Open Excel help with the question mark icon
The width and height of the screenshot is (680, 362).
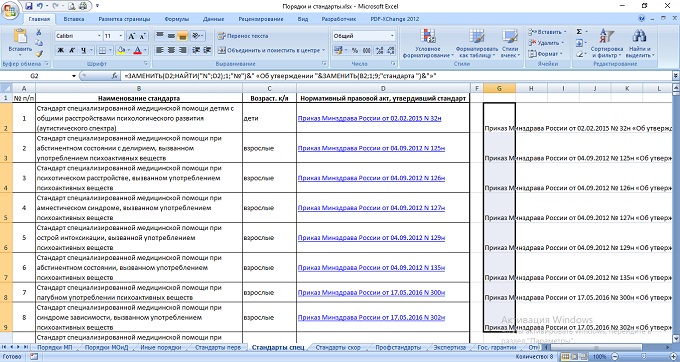click(642, 19)
